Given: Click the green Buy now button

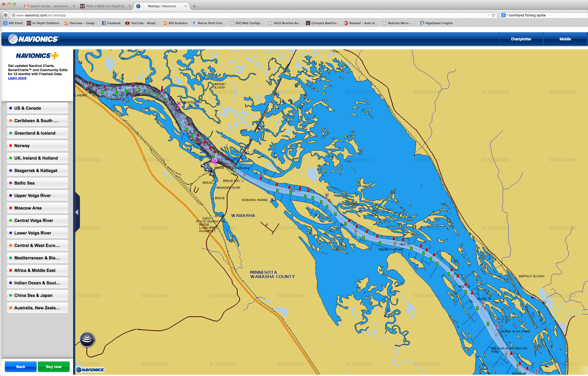Looking at the screenshot, I should pyautogui.click(x=53, y=367).
